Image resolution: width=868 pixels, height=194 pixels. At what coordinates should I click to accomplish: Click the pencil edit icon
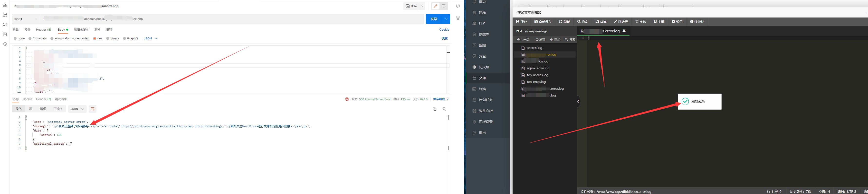[x=436, y=6]
